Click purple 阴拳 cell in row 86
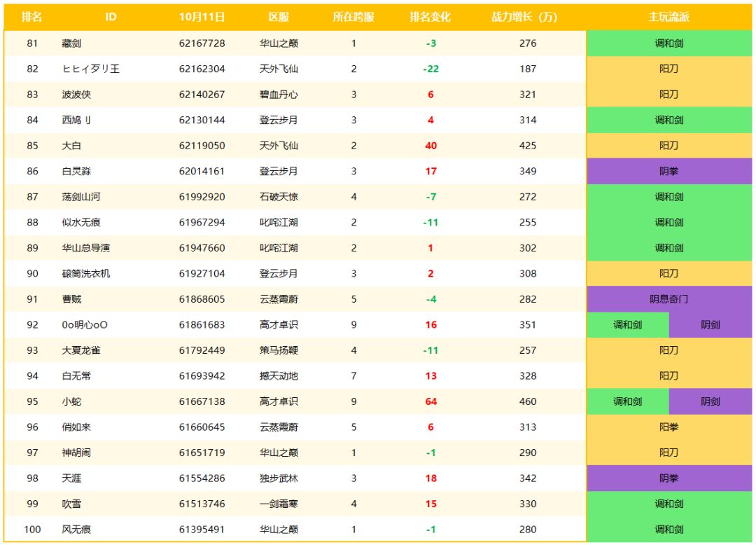 pos(669,171)
